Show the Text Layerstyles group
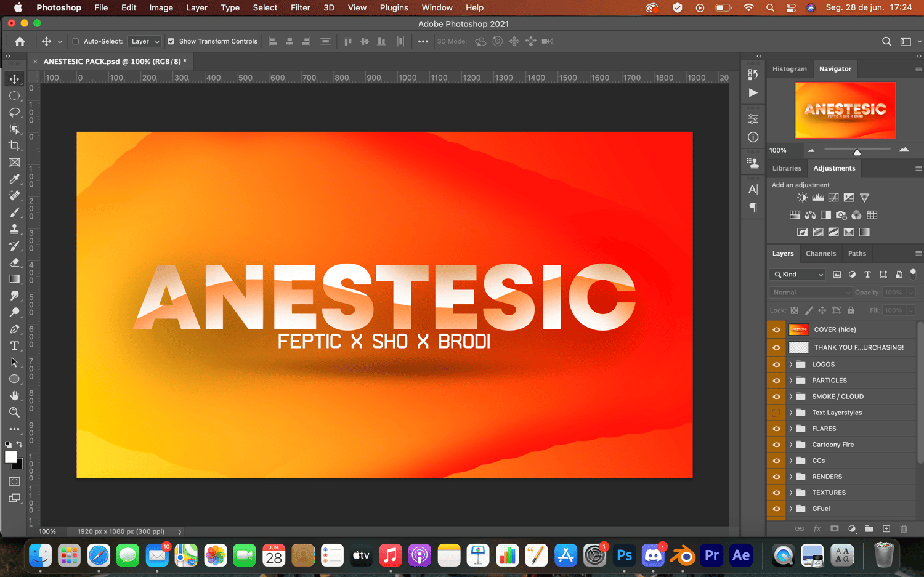 point(776,413)
